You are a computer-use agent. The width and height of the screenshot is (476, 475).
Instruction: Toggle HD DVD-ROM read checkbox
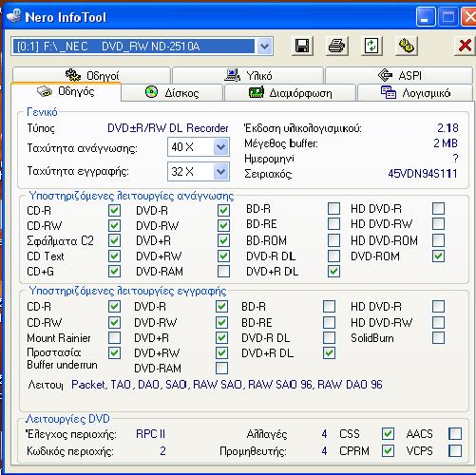(438, 240)
